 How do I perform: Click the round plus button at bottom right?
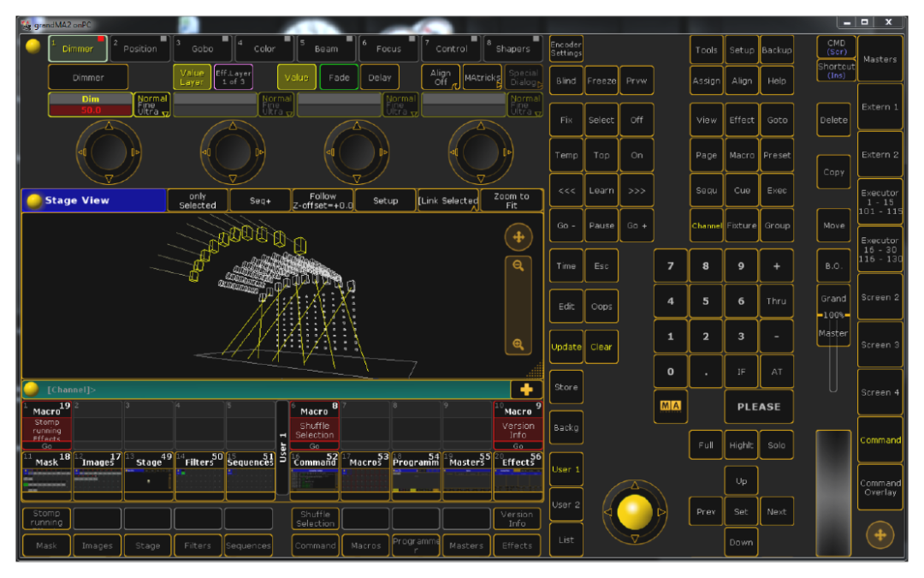880,535
